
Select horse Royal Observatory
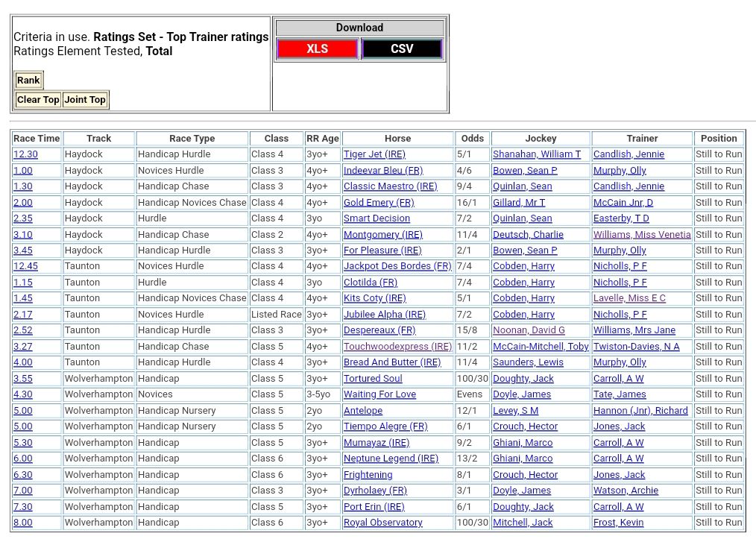(x=382, y=523)
